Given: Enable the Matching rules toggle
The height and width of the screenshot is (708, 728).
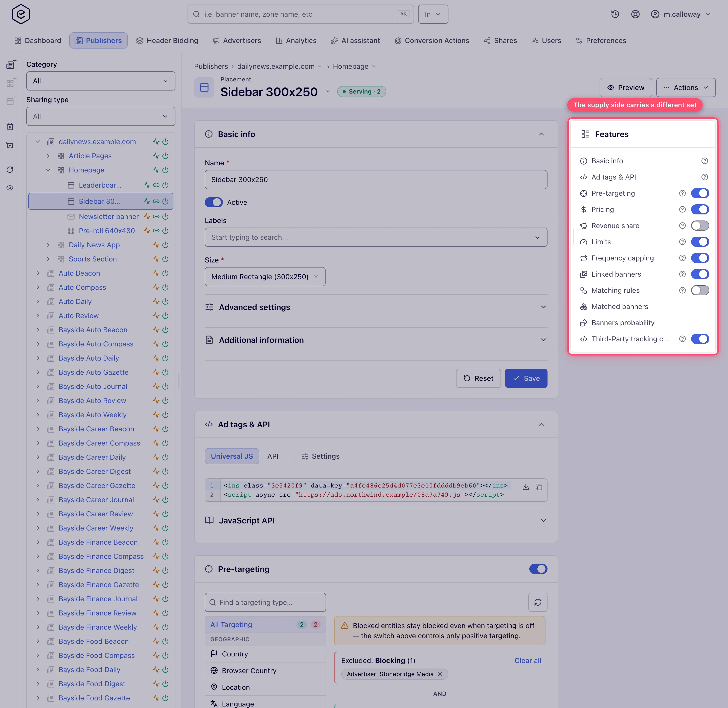Looking at the screenshot, I should pos(700,291).
